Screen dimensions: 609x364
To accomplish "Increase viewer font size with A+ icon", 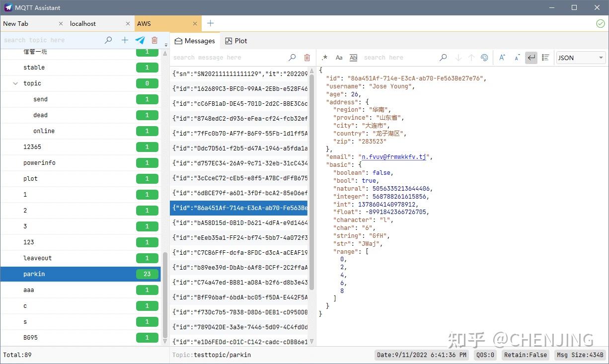I will [x=502, y=58].
